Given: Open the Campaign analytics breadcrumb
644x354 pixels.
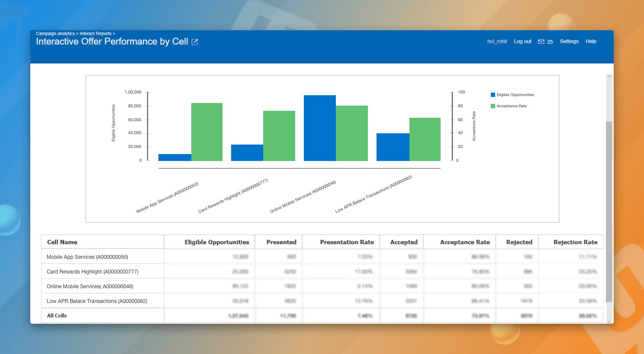Looking at the screenshot, I should (x=55, y=33).
